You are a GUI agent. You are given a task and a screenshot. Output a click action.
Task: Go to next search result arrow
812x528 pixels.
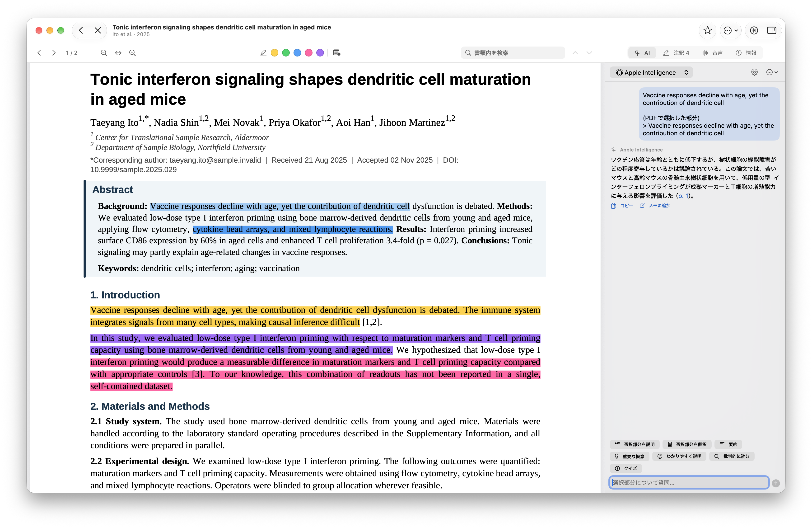pos(589,53)
